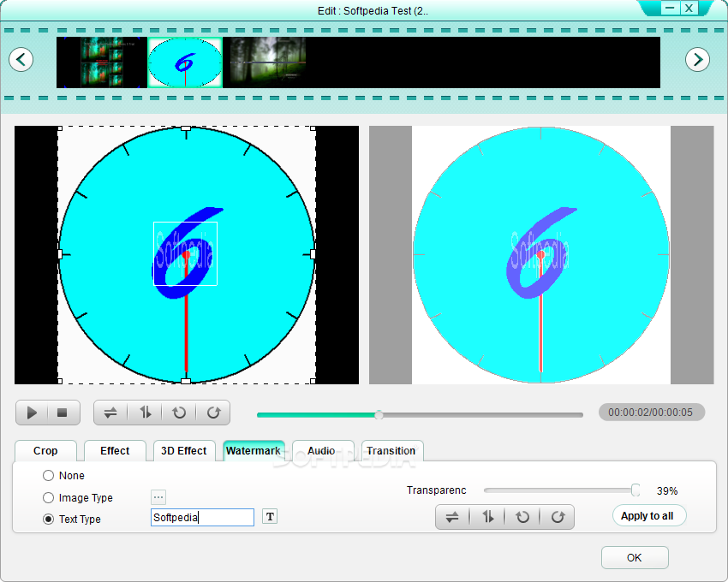This screenshot has height=582, width=728.
Task: Flip video vertically in preview toolbar
Action: [x=146, y=413]
